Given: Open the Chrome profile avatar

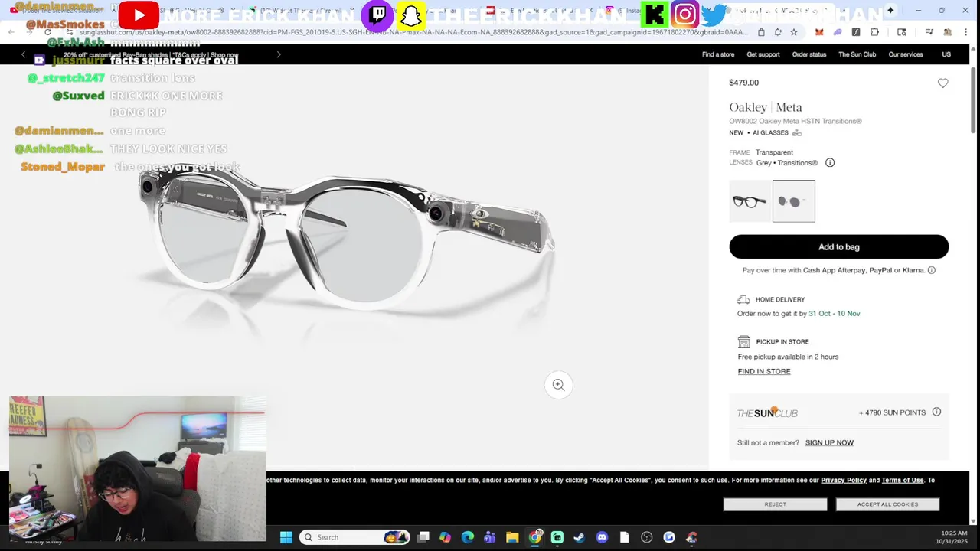Looking at the screenshot, I should tap(948, 32).
